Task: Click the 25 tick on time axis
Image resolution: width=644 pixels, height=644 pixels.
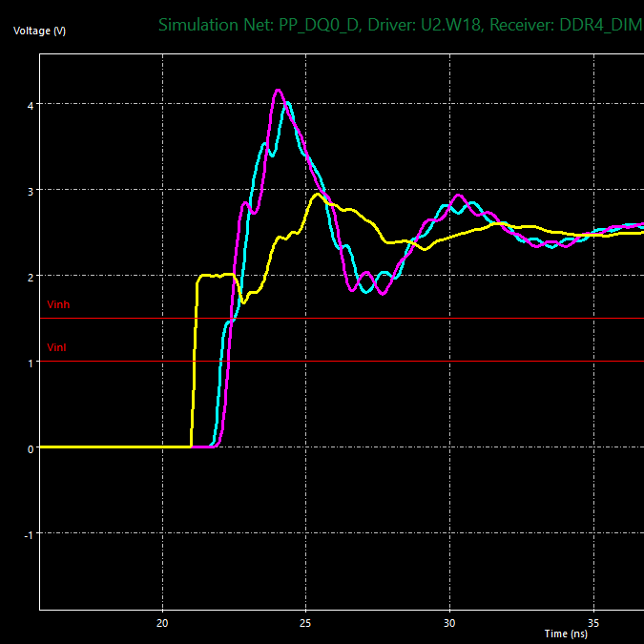Action: click(x=305, y=623)
